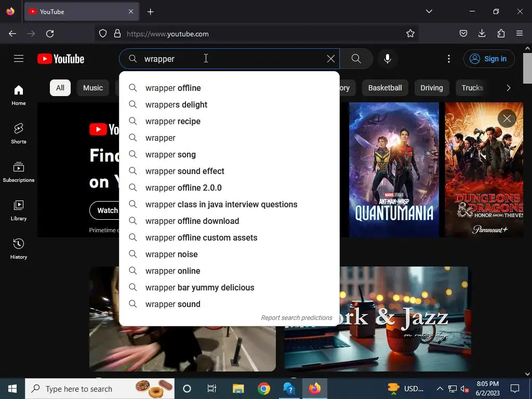Click the Sign in button

pos(489,59)
